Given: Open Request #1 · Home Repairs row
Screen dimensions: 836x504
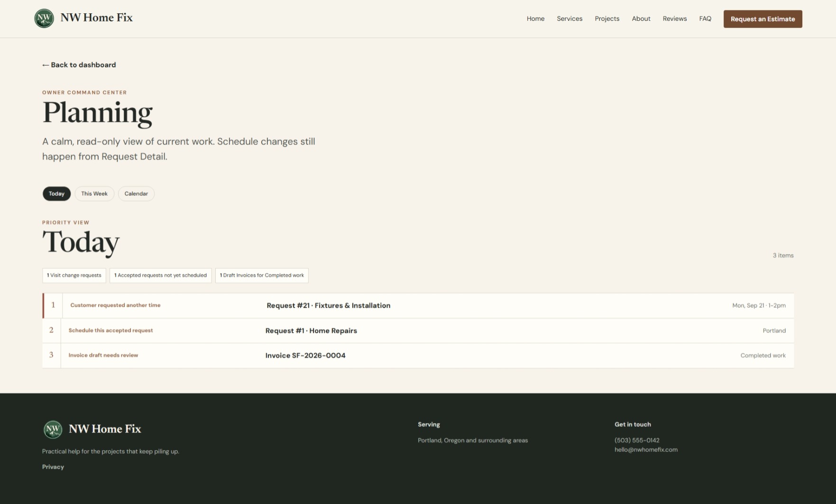Looking at the screenshot, I should point(418,330).
